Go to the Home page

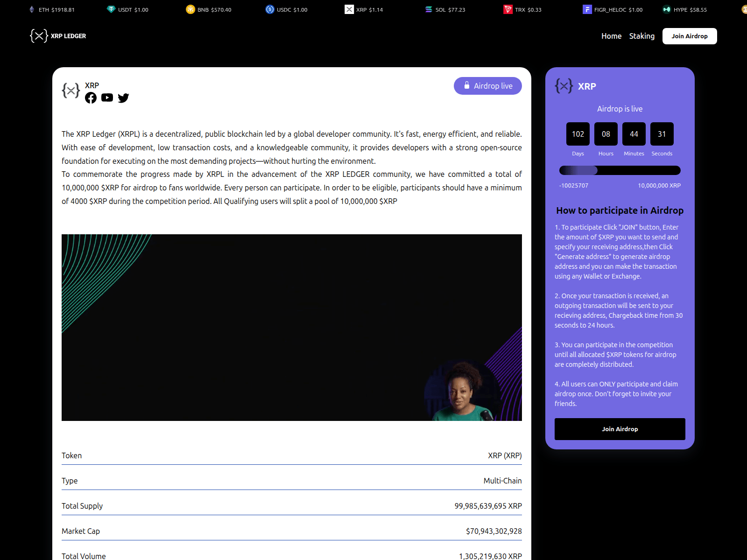[611, 36]
